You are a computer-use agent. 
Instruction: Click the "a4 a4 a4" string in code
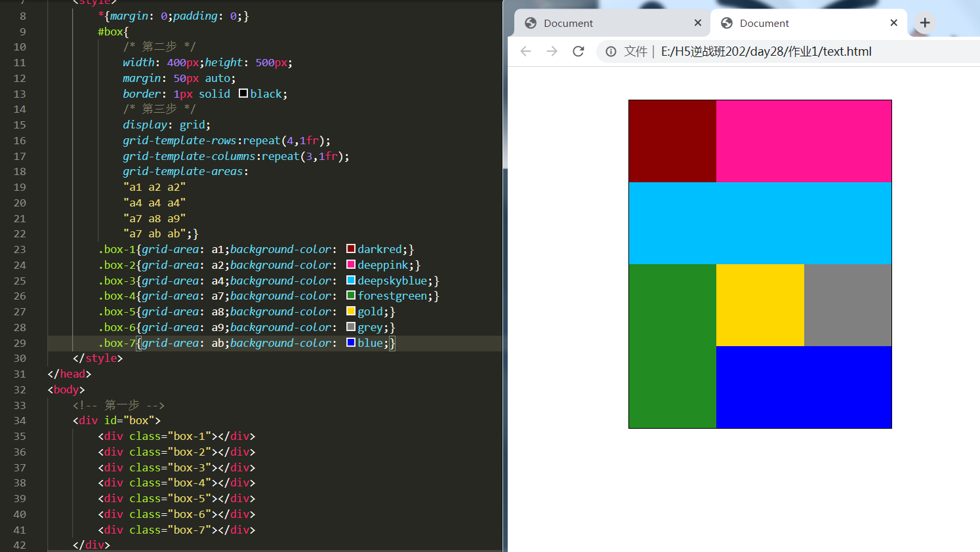click(154, 203)
